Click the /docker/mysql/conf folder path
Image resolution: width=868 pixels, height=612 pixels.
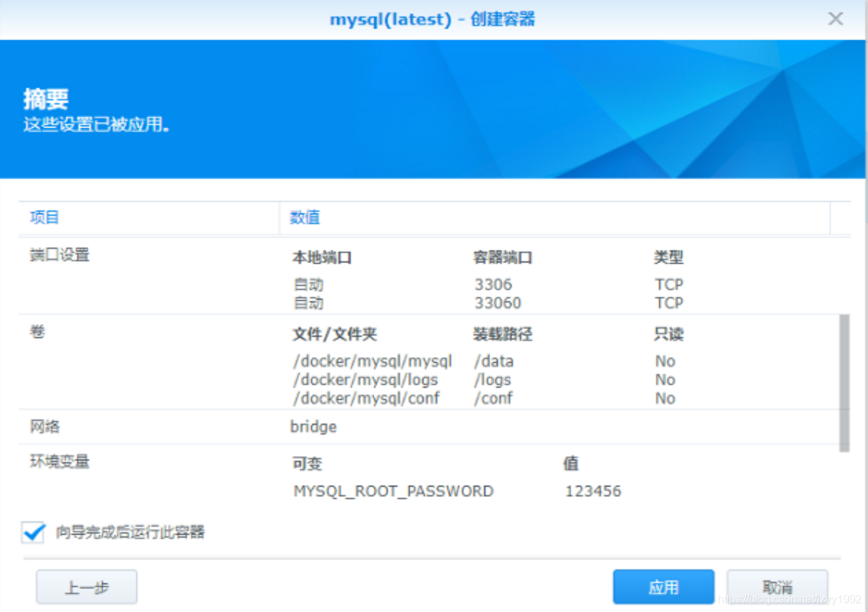click(x=366, y=398)
